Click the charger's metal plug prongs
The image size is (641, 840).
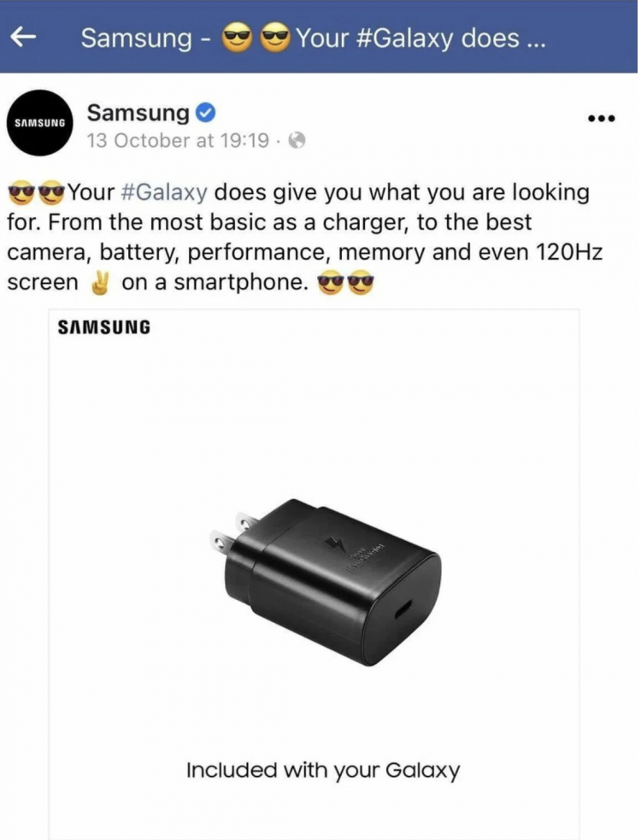[232, 532]
